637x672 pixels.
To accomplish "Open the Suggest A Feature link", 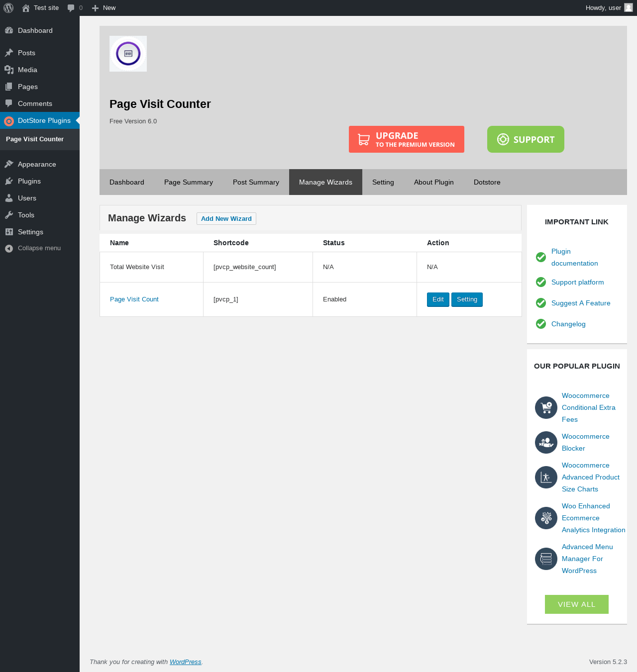I will (x=581, y=303).
